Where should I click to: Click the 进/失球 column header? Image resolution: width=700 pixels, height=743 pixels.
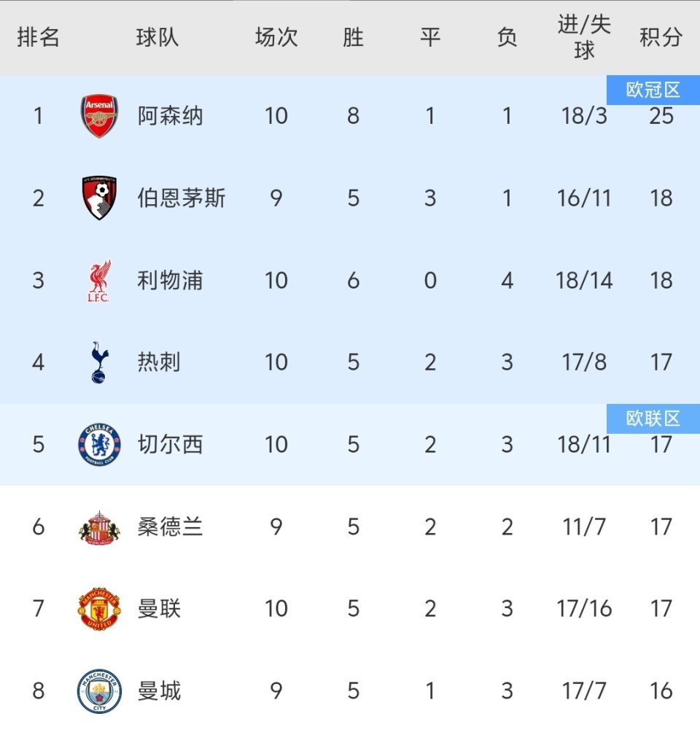584,37
